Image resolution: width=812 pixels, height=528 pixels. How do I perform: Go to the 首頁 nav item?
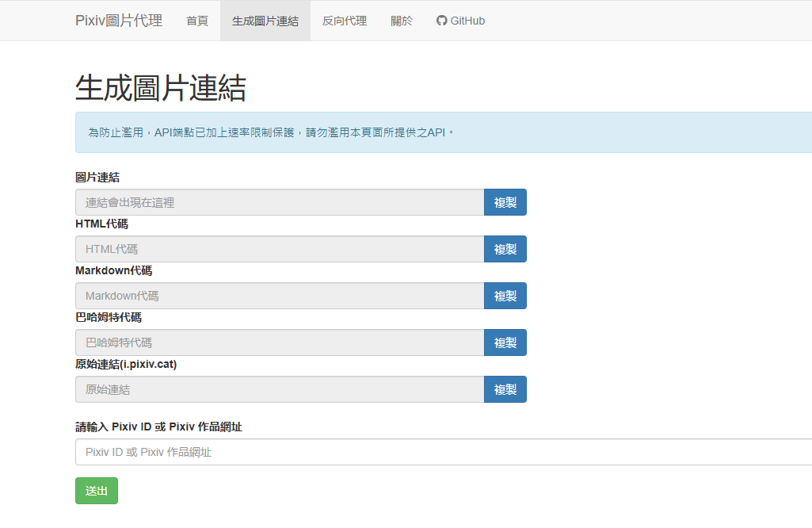197,21
